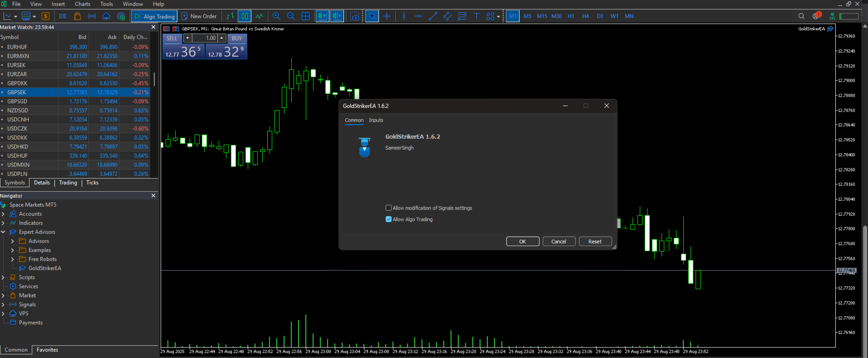Open the objects shapes dropdown arrow
The width and height of the screenshot is (868, 358).
498,17
